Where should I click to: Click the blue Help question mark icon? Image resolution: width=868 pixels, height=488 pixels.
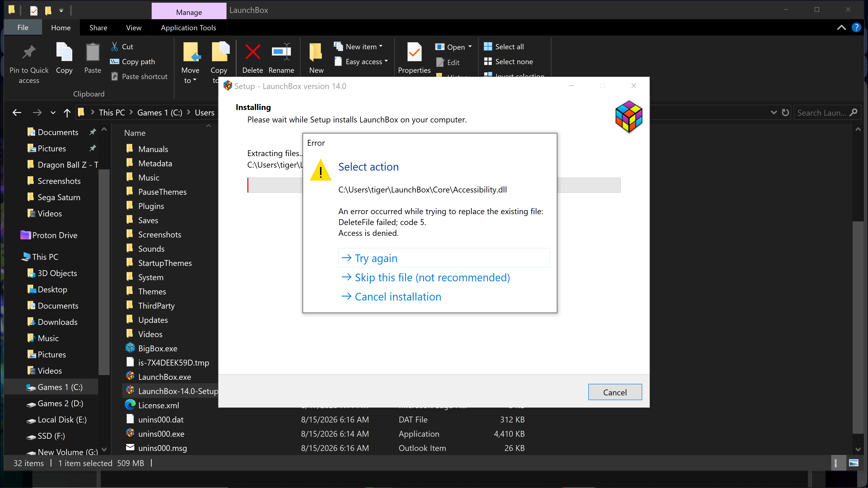click(x=856, y=27)
